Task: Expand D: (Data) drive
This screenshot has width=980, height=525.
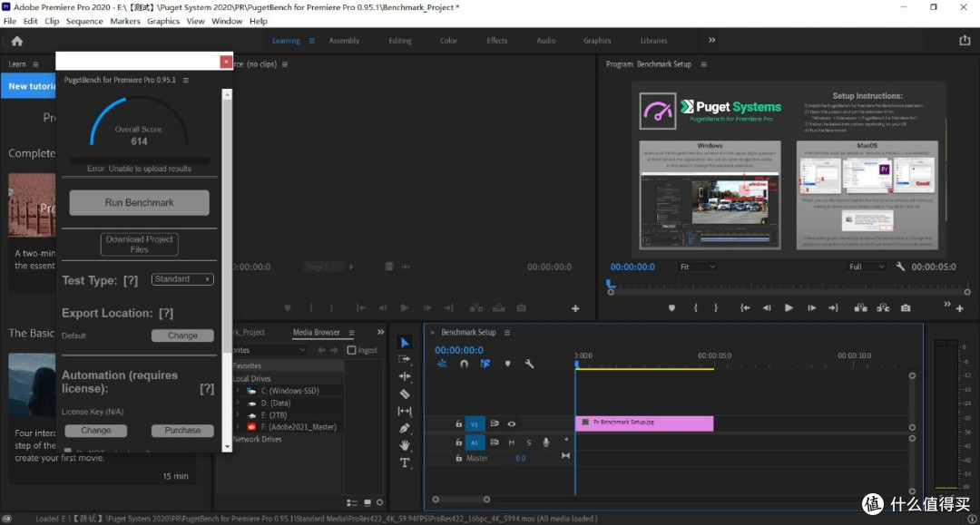Action: pyautogui.click(x=238, y=403)
